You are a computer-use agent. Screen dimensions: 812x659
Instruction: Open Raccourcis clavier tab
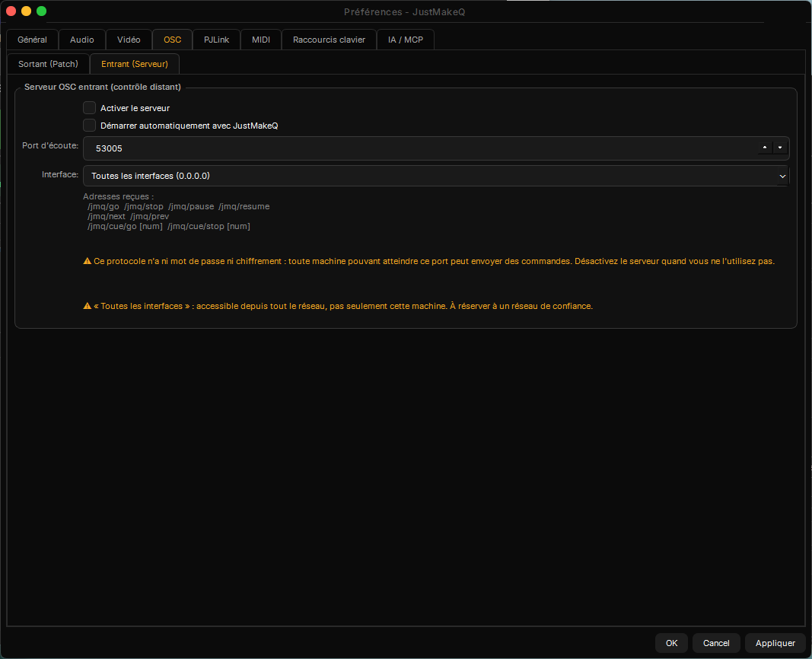coord(329,40)
